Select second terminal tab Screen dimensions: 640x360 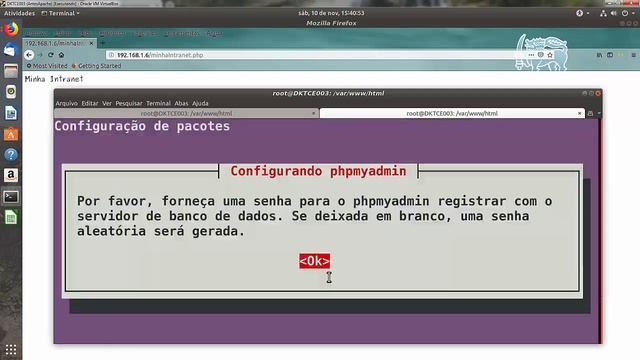pyautogui.click(x=452, y=113)
